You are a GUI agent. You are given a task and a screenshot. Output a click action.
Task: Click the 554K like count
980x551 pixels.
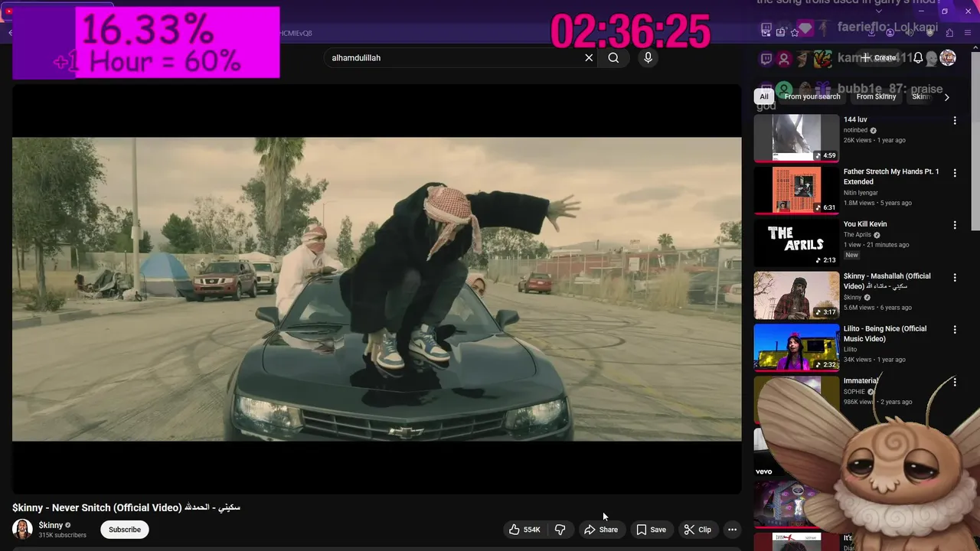[532, 530]
